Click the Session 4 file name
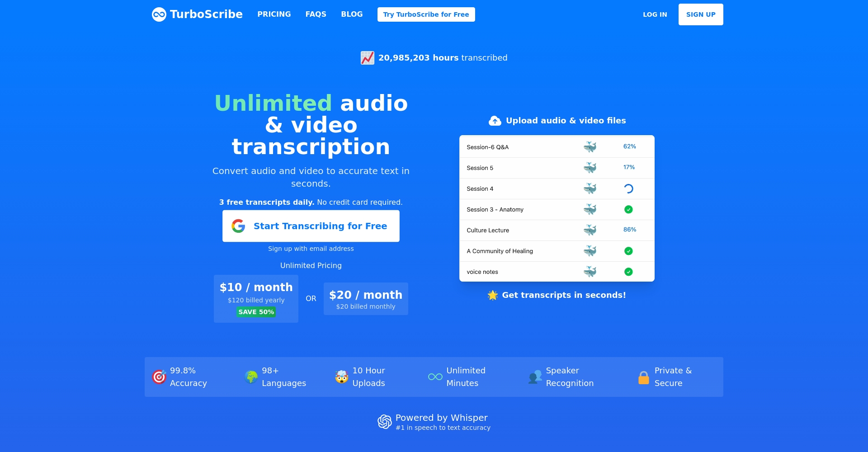 (480, 189)
